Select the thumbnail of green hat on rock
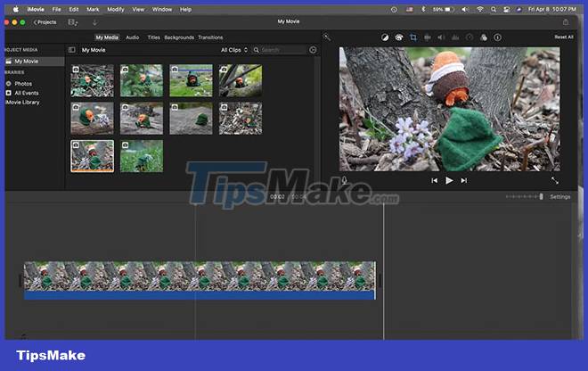588x371 pixels. point(191,119)
